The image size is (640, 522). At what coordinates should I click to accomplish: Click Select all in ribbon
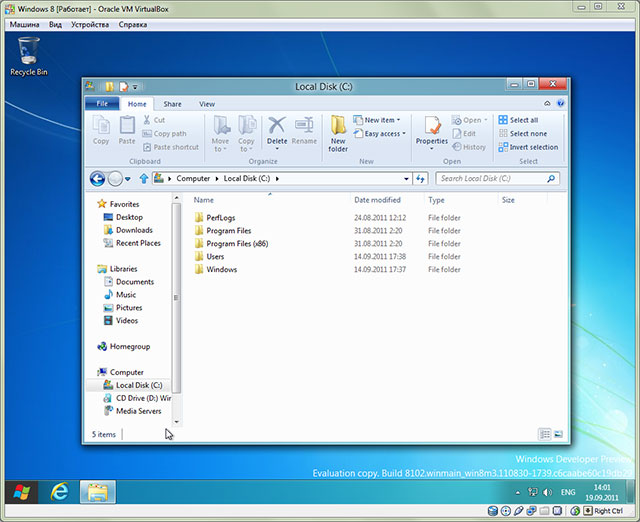point(518,120)
